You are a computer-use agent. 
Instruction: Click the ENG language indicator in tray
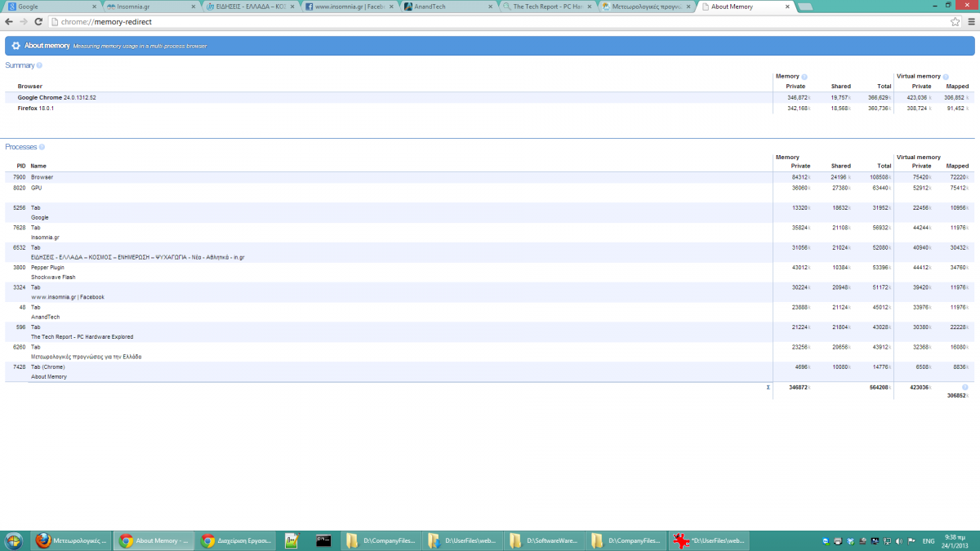929,541
